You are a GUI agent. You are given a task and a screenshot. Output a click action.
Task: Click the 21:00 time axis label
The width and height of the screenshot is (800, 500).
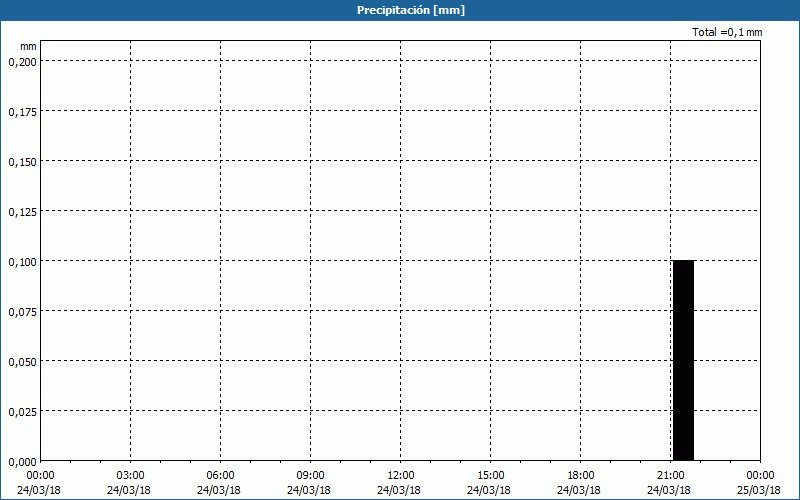[x=670, y=475]
